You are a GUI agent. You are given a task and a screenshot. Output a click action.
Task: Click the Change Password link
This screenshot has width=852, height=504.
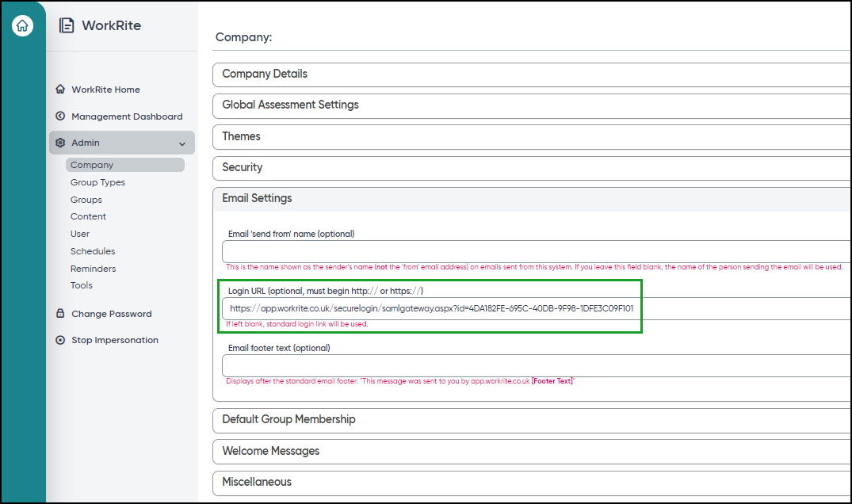pos(112,314)
